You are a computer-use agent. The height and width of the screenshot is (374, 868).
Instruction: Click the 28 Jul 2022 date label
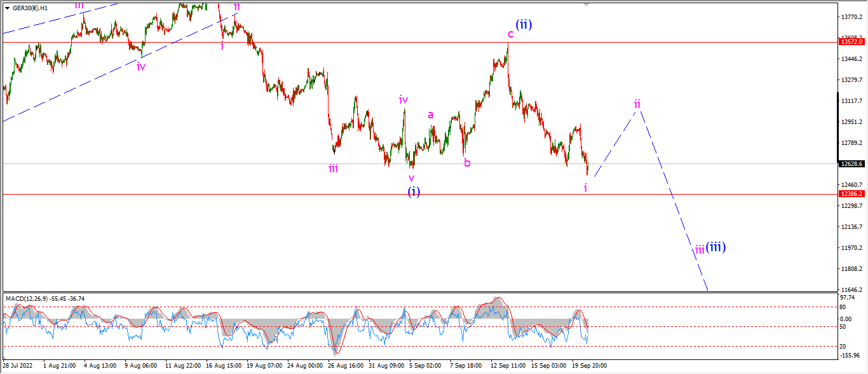[18, 366]
